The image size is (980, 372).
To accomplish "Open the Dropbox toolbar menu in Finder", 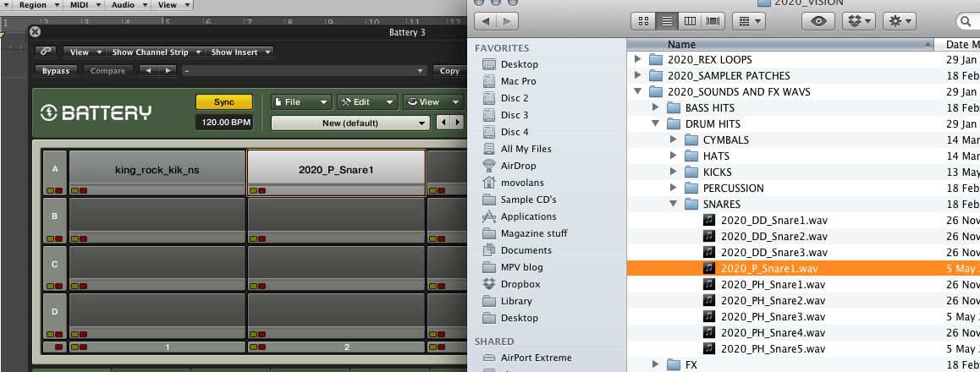I will point(859,21).
